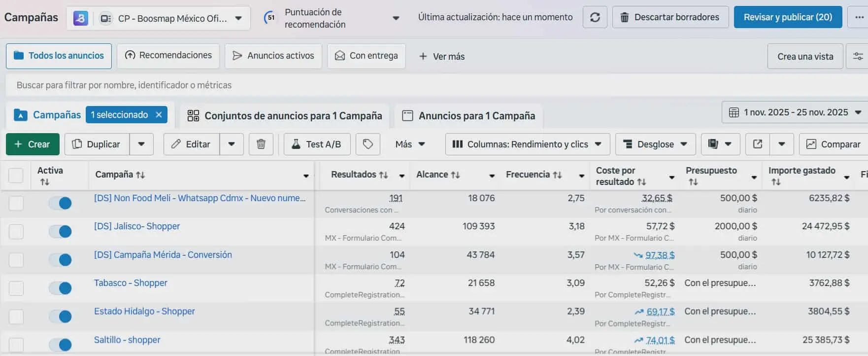Open the view filter settings icon
The image size is (868, 356).
(x=858, y=56)
